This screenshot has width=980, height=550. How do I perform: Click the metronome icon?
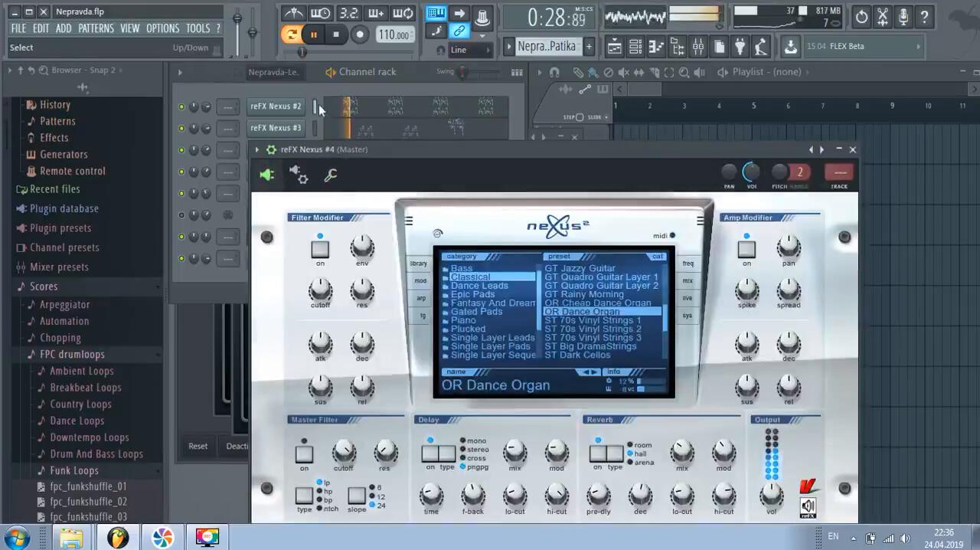point(294,13)
